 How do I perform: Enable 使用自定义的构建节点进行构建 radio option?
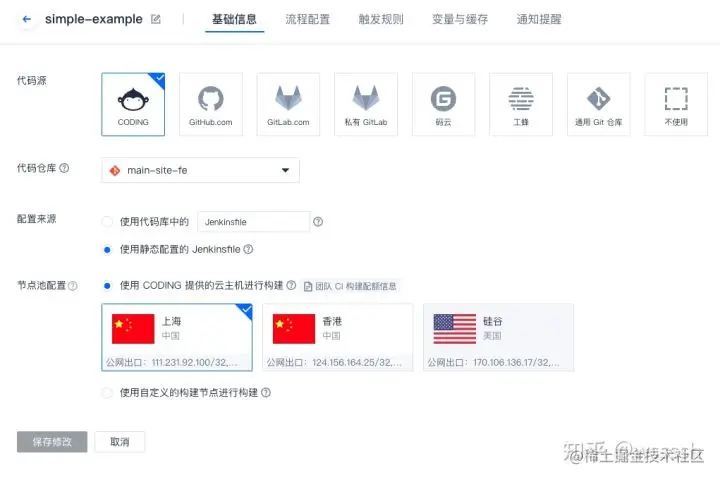107,393
